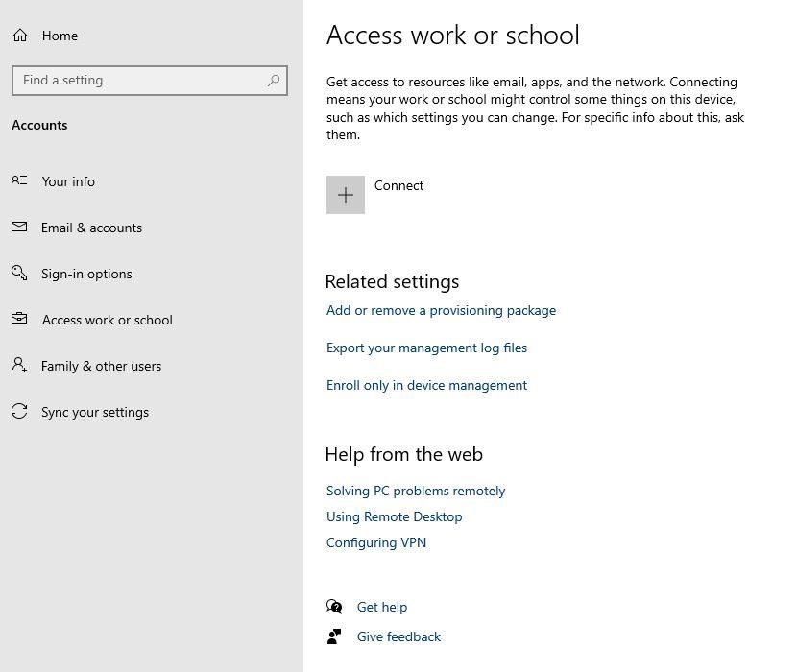
Task: Open Configuring VPN help link
Action: point(375,542)
